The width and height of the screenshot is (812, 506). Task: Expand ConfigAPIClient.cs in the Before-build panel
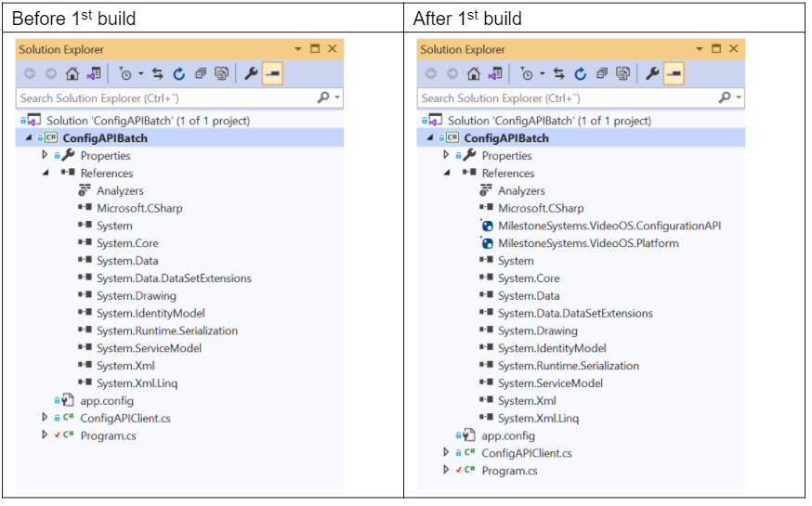click(x=45, y=417)
